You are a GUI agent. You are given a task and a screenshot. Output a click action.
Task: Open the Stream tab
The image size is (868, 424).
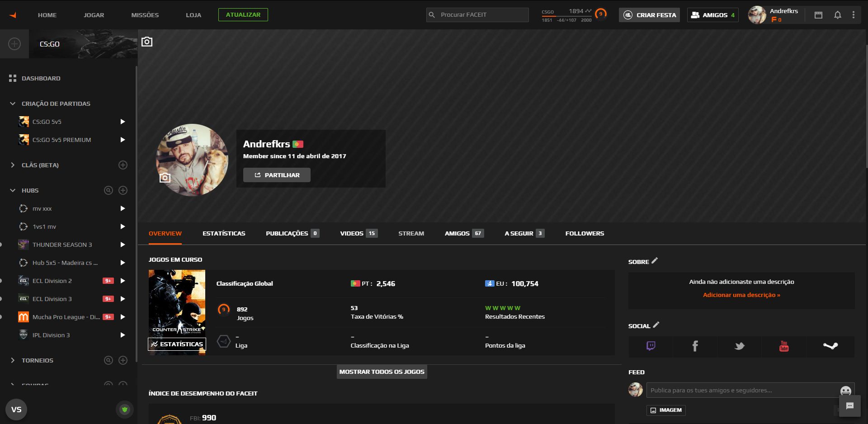[x=411, y=233]
